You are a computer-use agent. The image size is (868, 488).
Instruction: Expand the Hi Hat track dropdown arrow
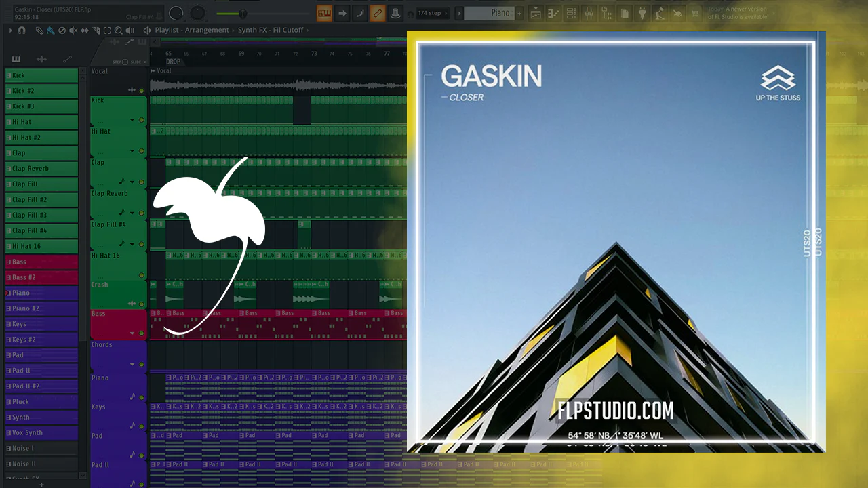132,152
